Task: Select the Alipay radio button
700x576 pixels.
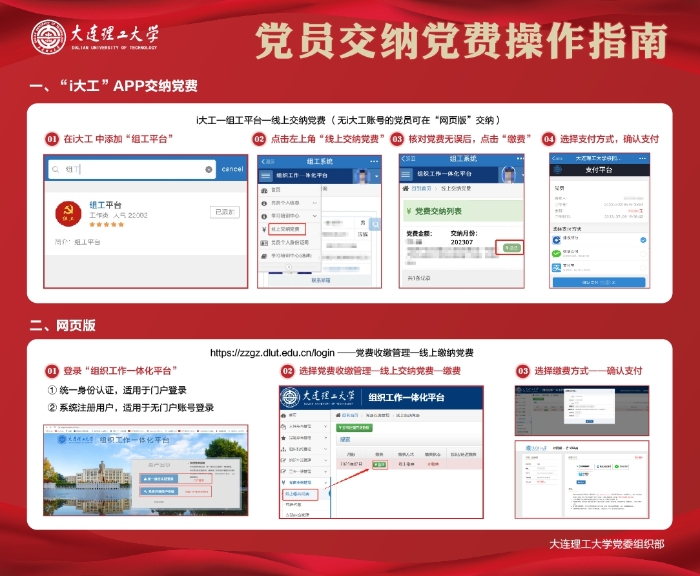Action: point(642,268)
